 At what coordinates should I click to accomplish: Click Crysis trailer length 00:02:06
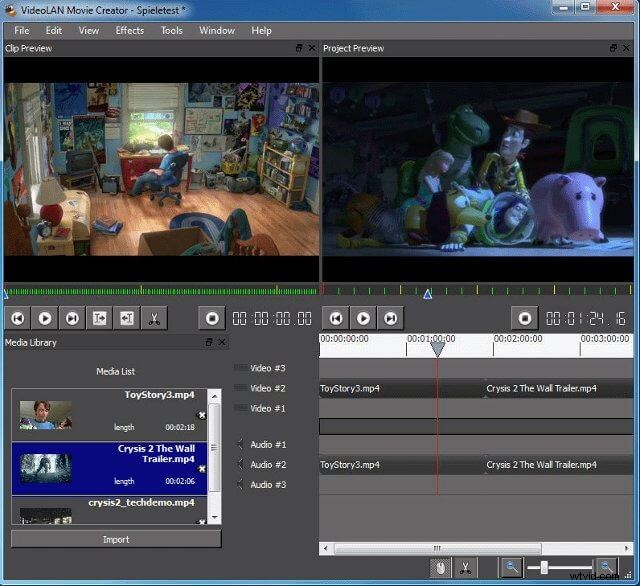180,481
